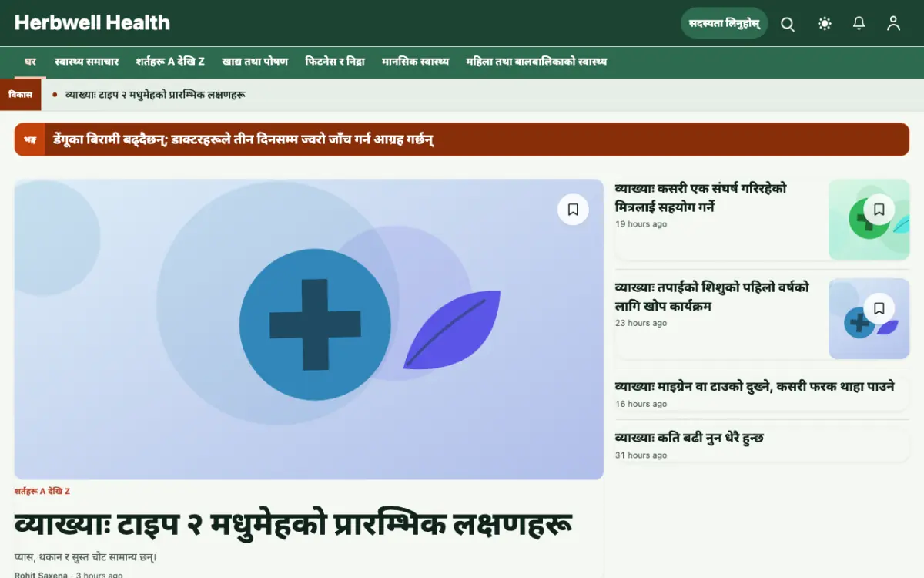The image size is (924, 578).
Task: Open notifications bell icon
Action: click(x=859, y=24)
